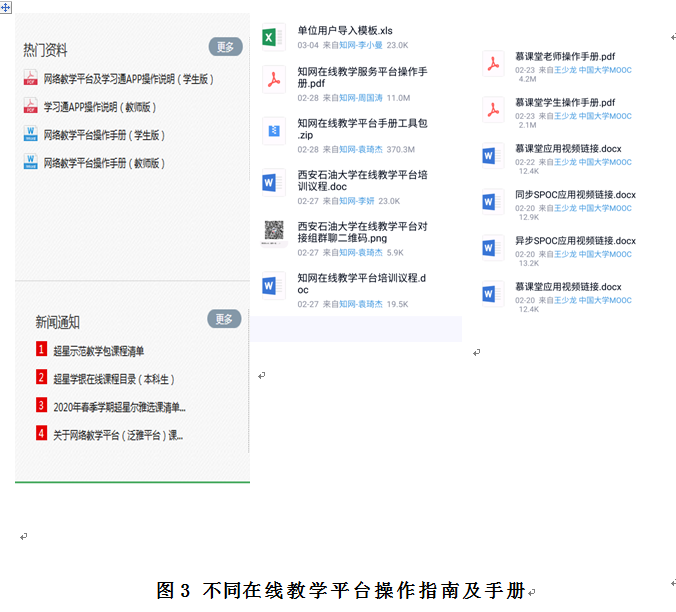Screen dimensions: 676x612
Task: Click the table move handle at top-left
Action: click(6, 6)
